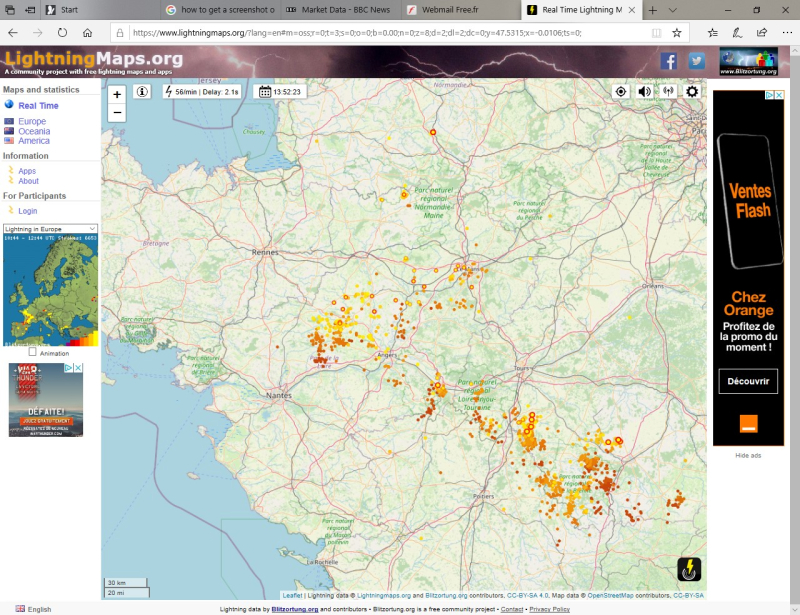The image size is (800, 615).
Task: Show the tab previews chevron
Action: (x=672, y=10)
